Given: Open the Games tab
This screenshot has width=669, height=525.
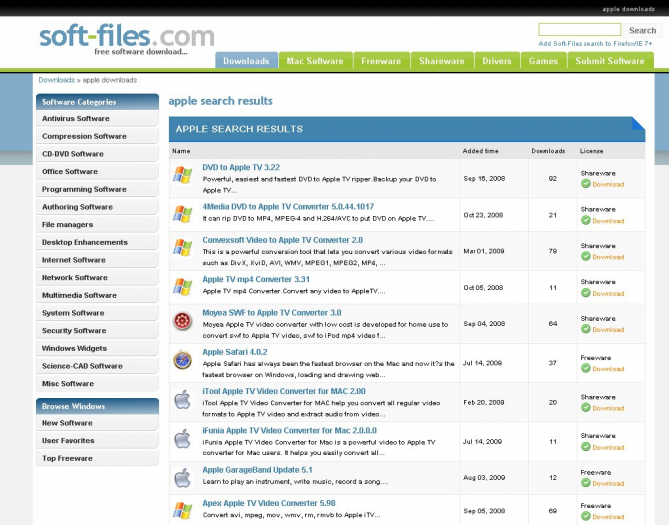Looking at the screenshot, I should pyautogui.click(x=543, y=61).
